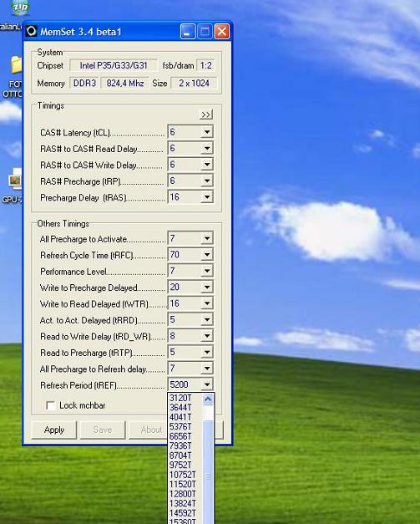This screenshot has height=524, width=420.
Task: Open the Write to Precharge Delayed dropdown
Action: (x=207, y=287)
